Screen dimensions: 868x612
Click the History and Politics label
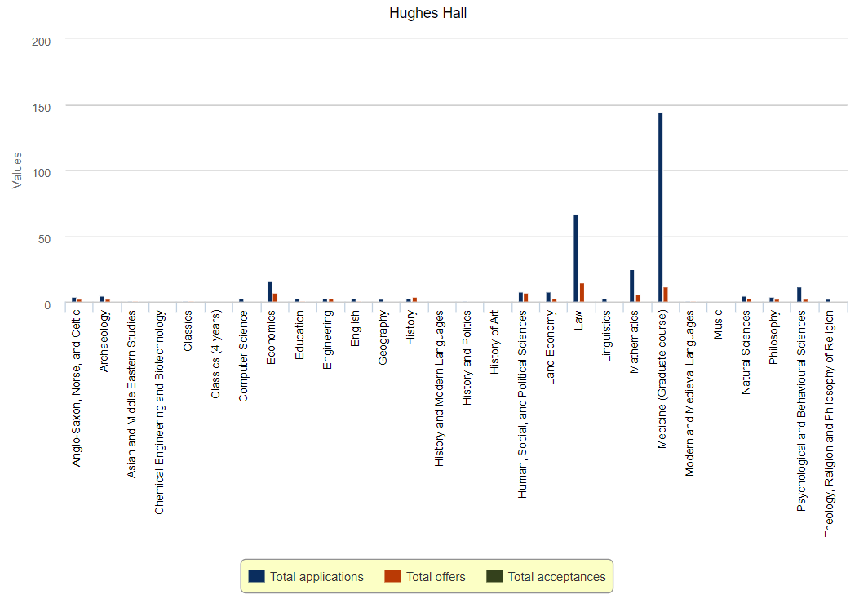(467, 357)
